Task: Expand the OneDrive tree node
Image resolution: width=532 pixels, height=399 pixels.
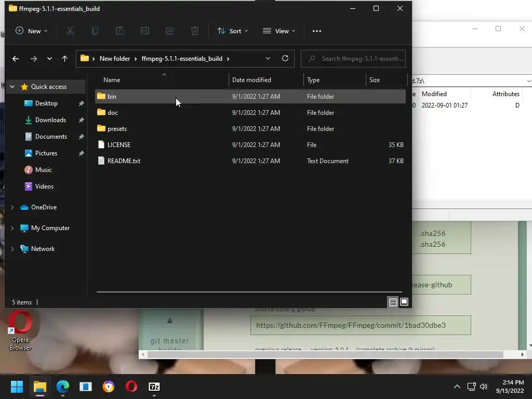Action: [x=12, y=207]
